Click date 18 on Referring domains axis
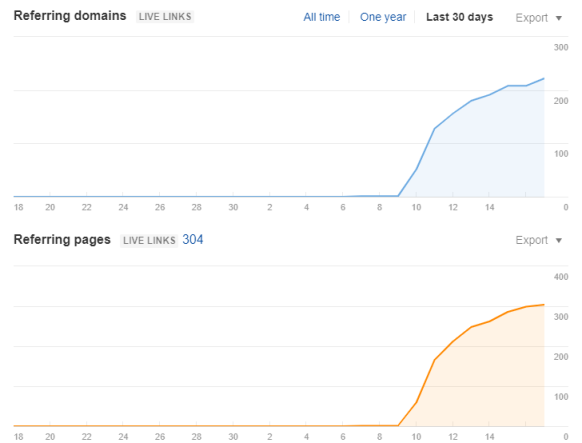This screenshot has width=582, height=443. coord(19,207)
